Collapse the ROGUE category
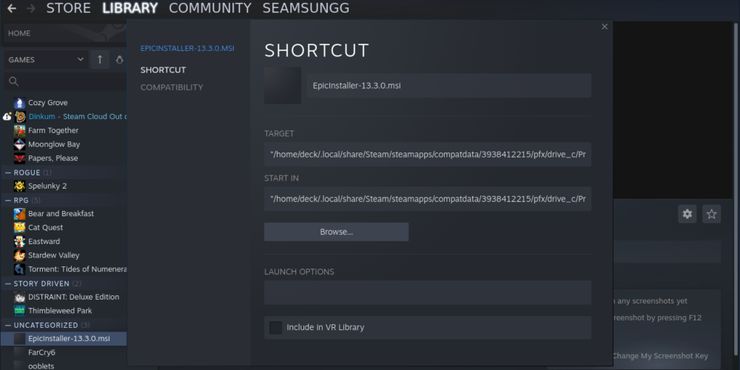Viewport: 740px width, 370px height. tap(8, 173)
